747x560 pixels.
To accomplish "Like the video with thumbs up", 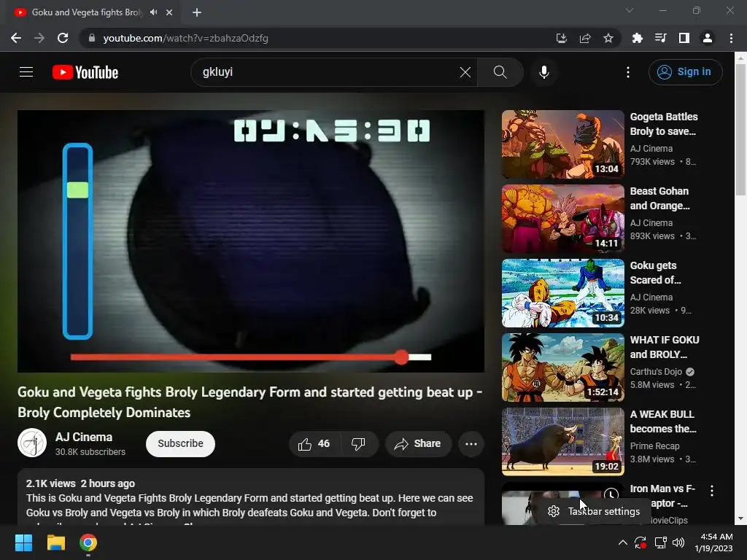I will [314, 444].
